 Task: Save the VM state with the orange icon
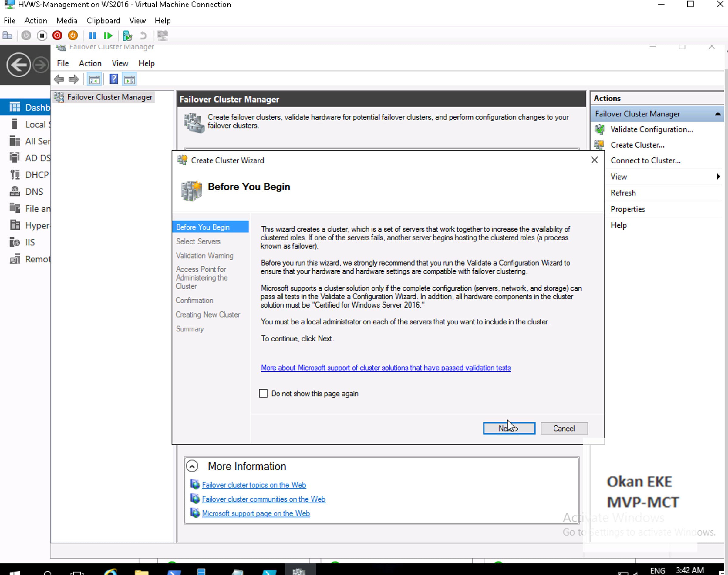click(x=73, y=35)
